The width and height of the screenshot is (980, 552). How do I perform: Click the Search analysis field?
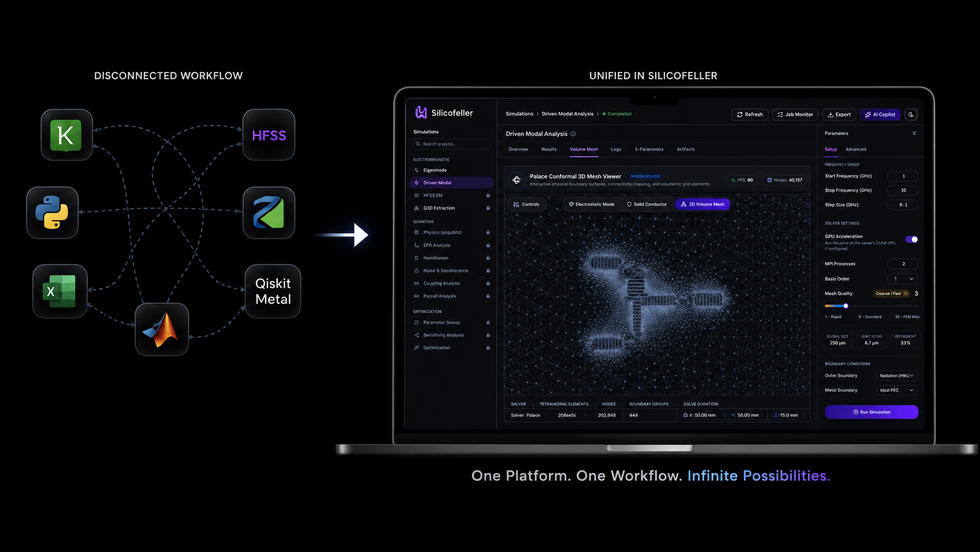tap(451, 144)
